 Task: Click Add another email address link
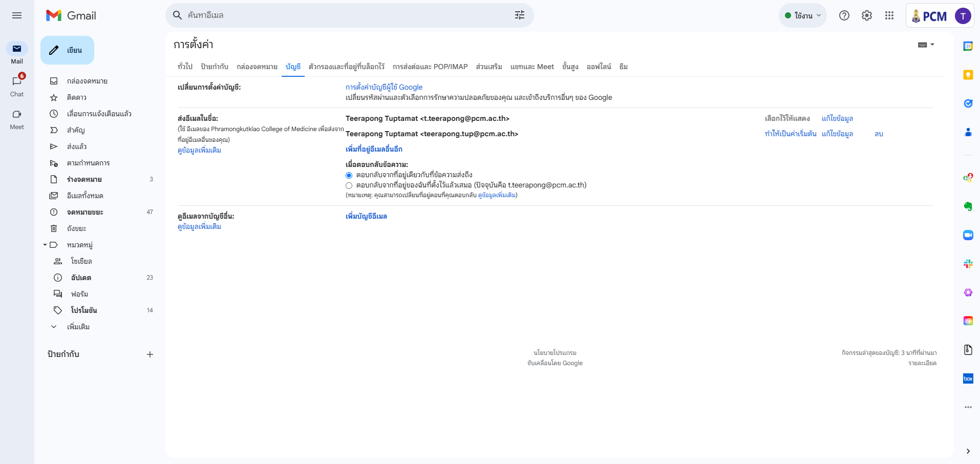pyautogui.click(x=374, y=149)
